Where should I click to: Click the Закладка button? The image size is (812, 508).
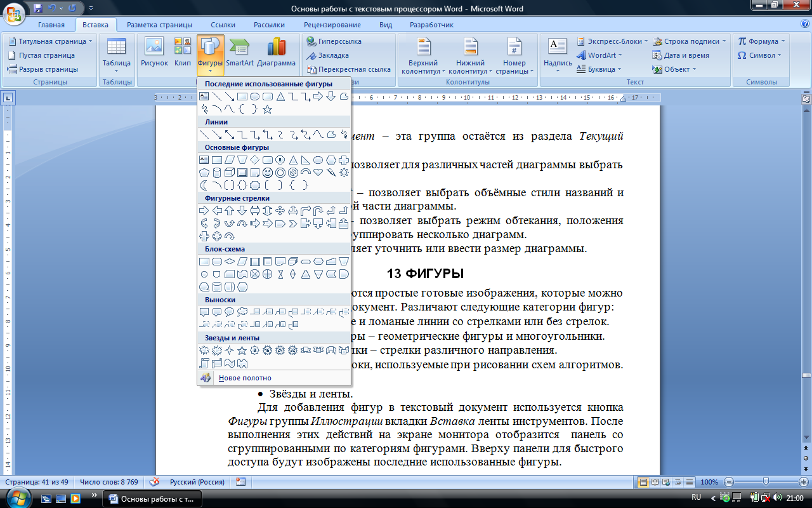328,55
